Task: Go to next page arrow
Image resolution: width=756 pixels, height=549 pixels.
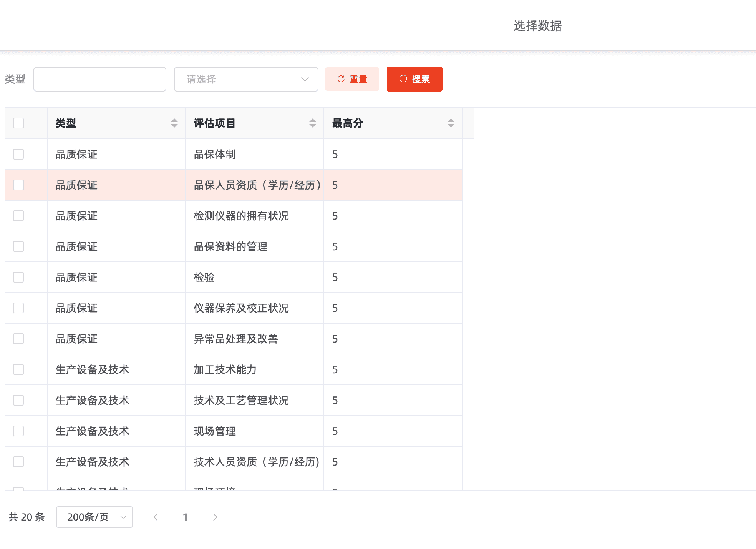Action: click(215, 517)
